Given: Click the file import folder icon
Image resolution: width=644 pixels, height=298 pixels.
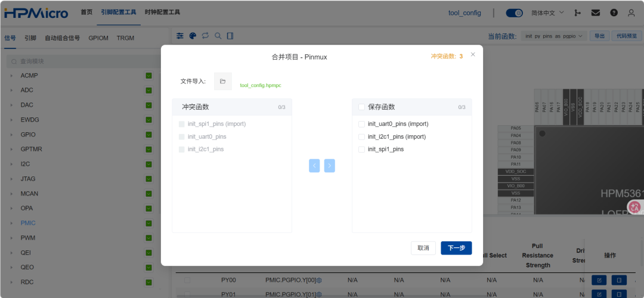Looking at the screenshot, I should [222, 81].
